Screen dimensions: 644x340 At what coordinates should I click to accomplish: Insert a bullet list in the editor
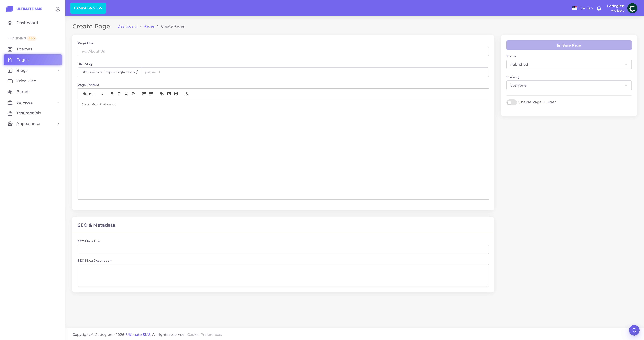point(151,94)
